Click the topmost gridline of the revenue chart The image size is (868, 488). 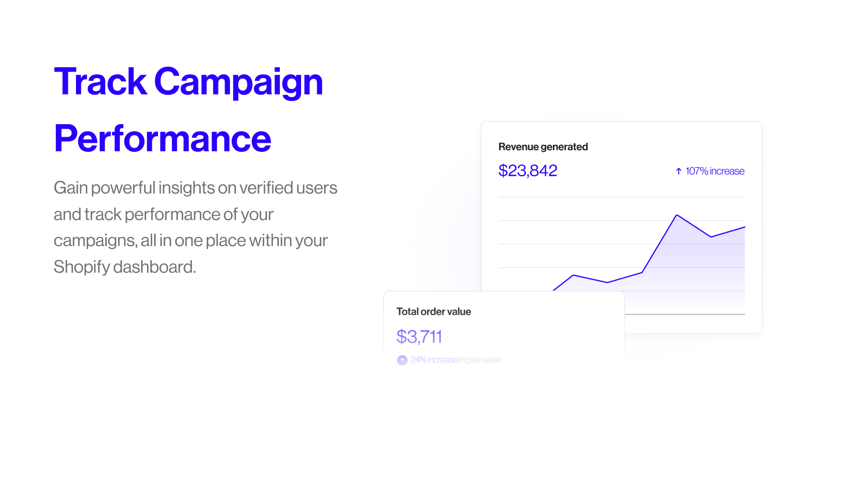(621, 197)
